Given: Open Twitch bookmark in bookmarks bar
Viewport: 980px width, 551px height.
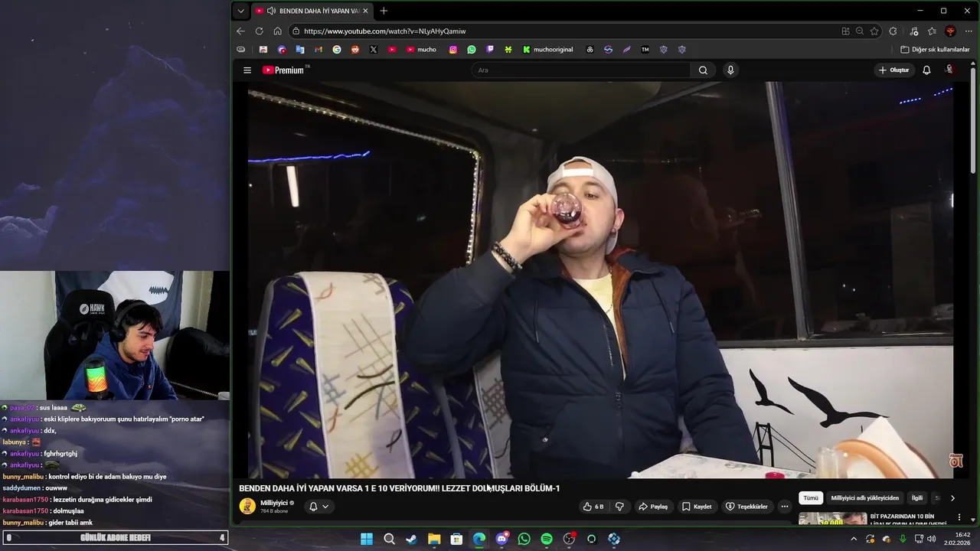Looking at the screenshot, I should pos(490,50).
